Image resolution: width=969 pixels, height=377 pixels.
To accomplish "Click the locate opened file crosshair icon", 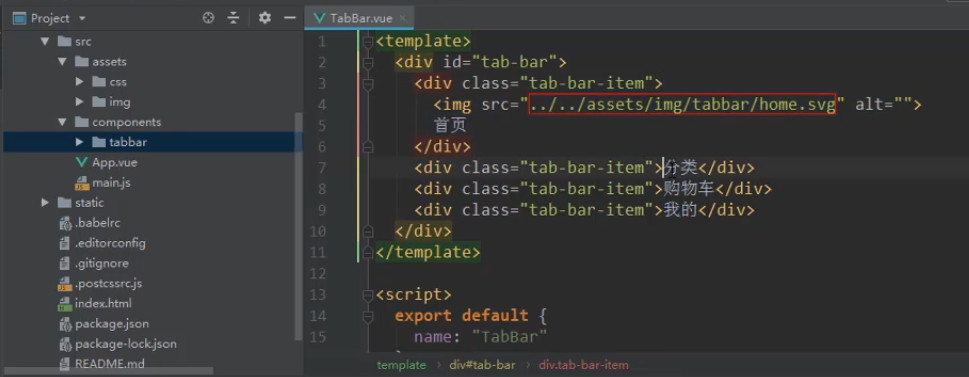I will 208,18.
